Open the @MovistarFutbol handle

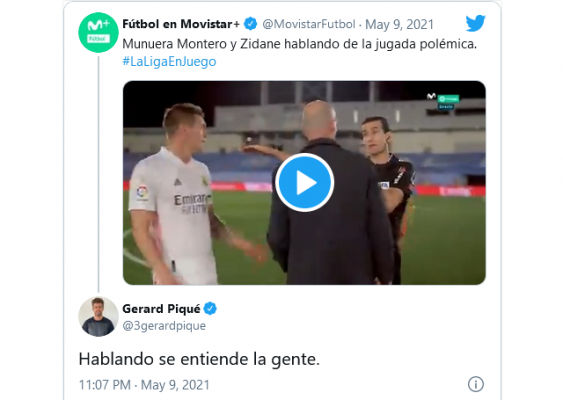(x=309, y=24)
